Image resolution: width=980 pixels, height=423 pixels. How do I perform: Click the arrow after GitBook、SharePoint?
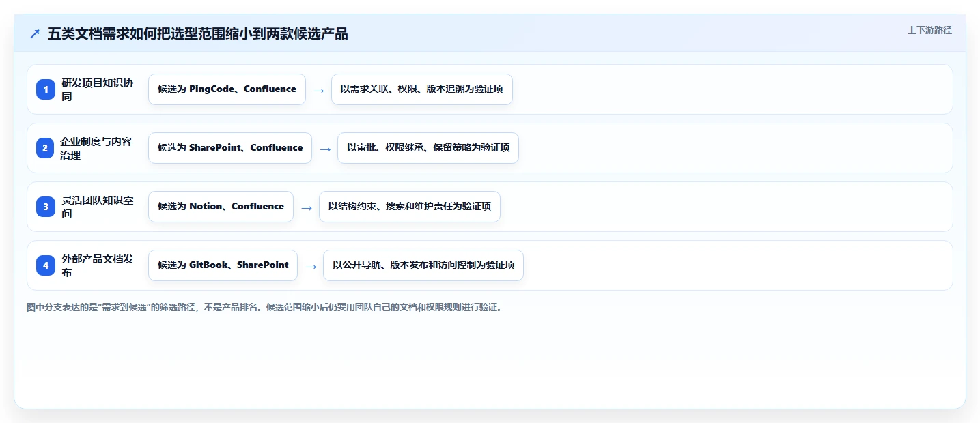point(311,266)
